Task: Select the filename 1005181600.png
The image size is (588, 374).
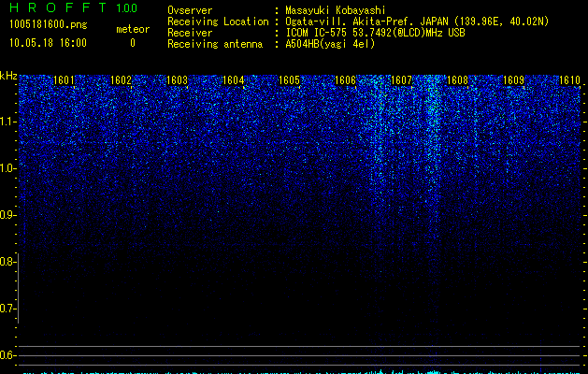Action: click(x=48, y=25)
